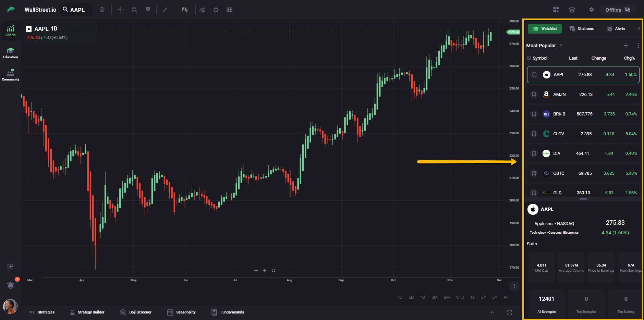Open the brush drawing tool
Screen dimensions: 644x320
click(x=165, y=10)
